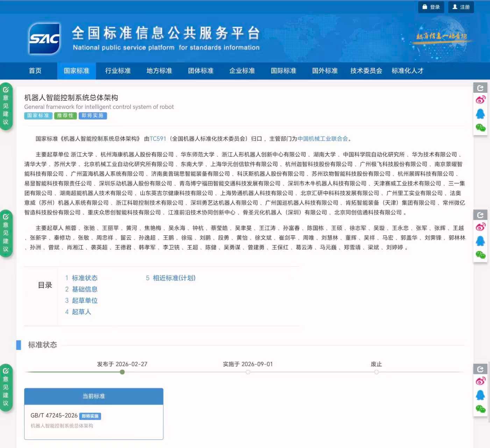Click the 实施于 2026-09-01 timeline marker

[248, 372]
